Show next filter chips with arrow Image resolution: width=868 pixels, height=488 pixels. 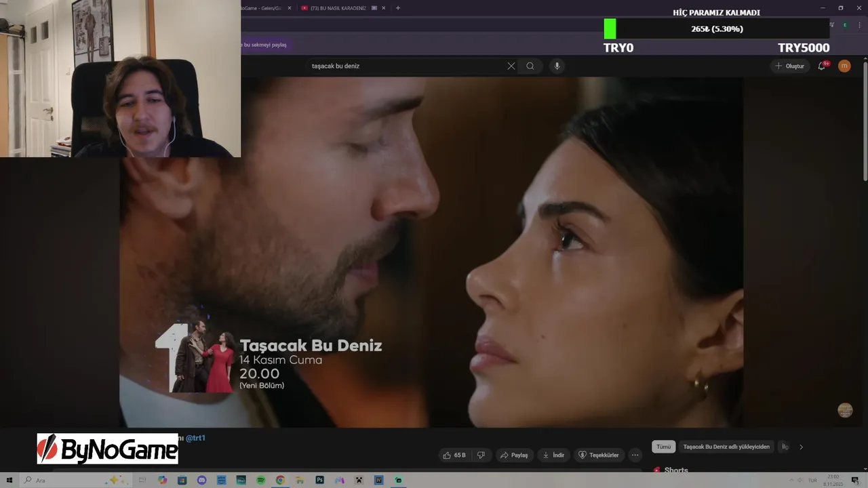pyautogui.click(x=801, y=447)
